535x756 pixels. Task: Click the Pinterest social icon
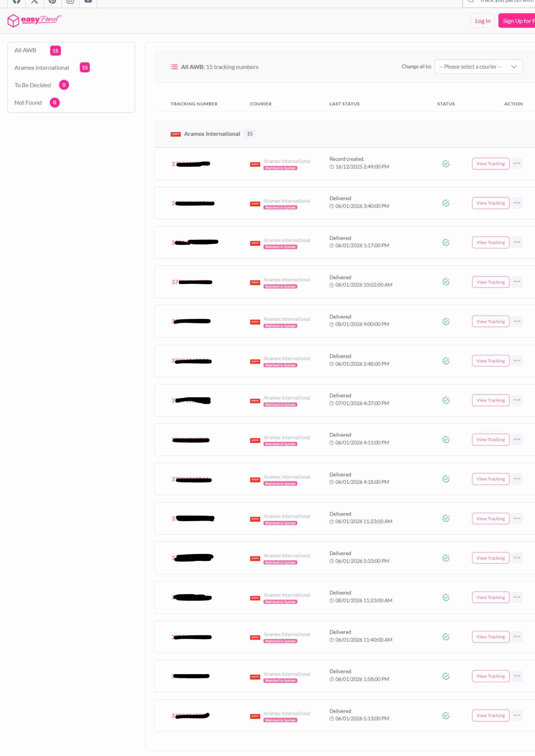click(x=52, y=1)
